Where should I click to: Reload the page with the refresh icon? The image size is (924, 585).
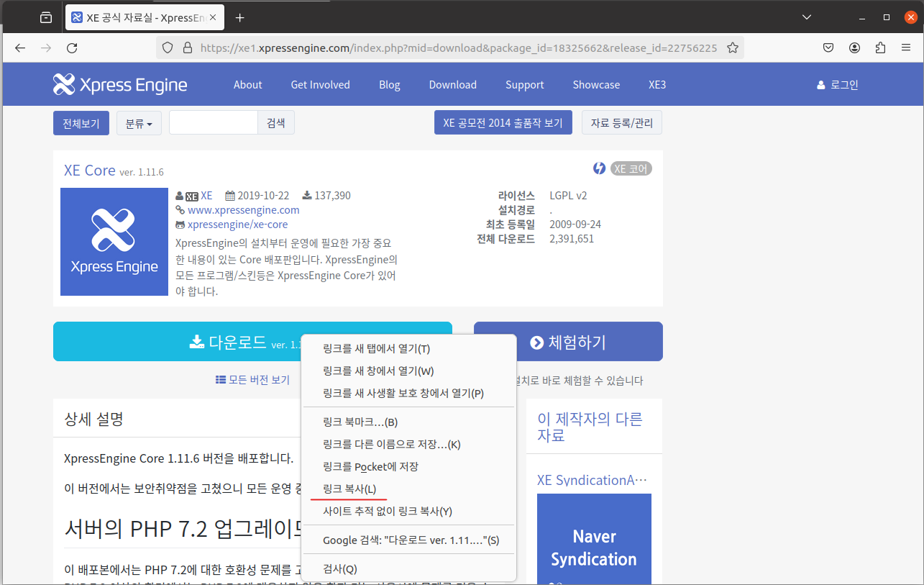72,48
